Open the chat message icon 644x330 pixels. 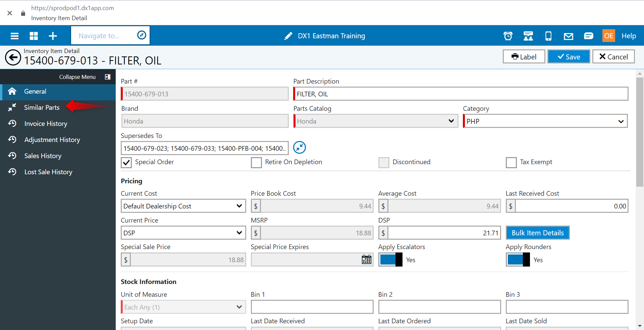[589, 36]
